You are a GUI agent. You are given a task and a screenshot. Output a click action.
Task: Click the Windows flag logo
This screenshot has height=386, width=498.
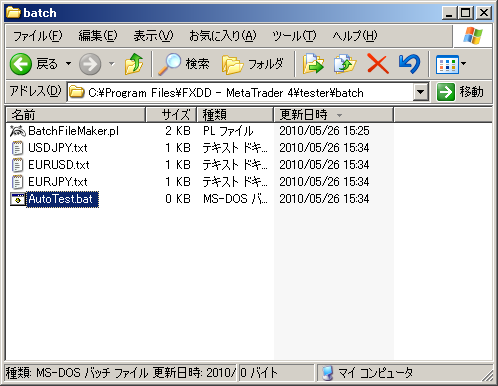pos(473,36)
